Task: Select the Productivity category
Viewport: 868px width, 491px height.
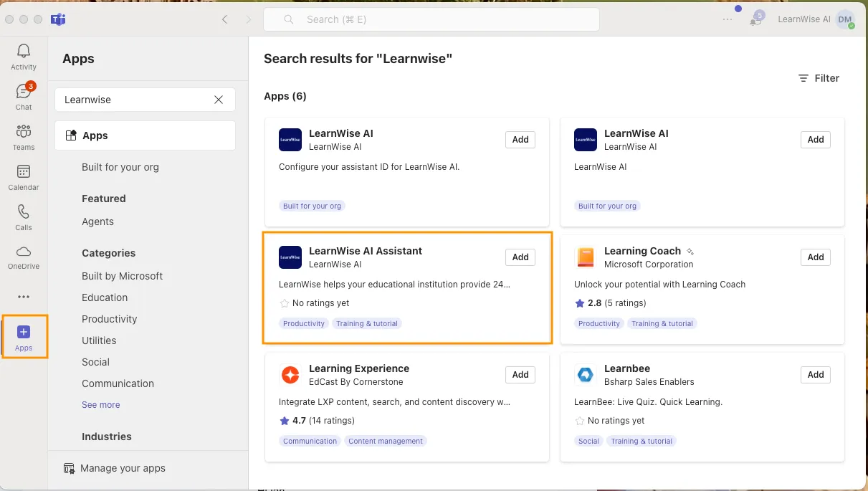Action: tap(109, 319)
